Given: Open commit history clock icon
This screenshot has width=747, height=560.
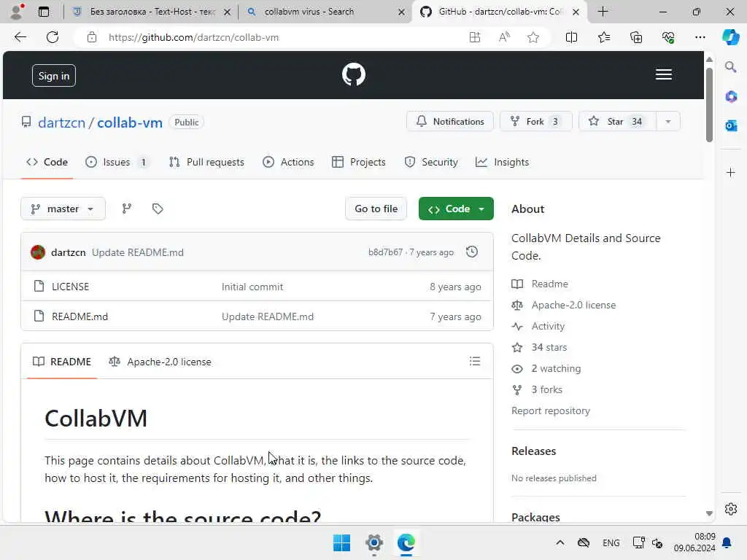Looking at the screenshot, I should 472,252.
